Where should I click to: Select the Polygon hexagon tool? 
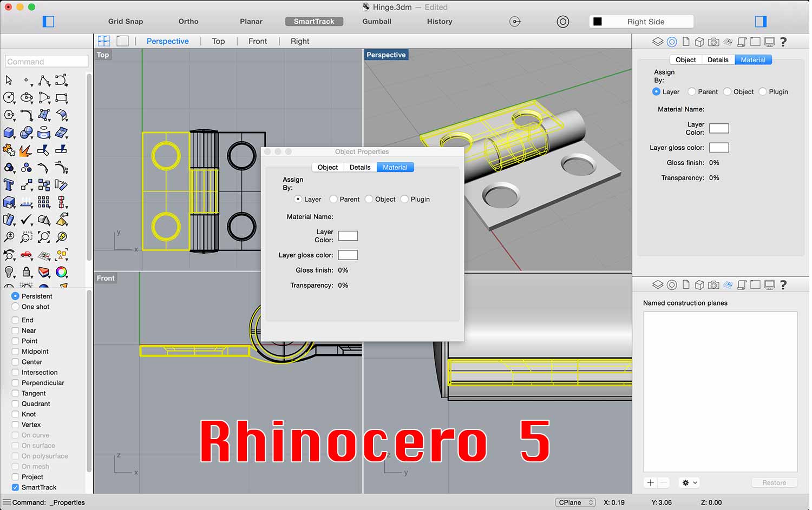point(9,115)
